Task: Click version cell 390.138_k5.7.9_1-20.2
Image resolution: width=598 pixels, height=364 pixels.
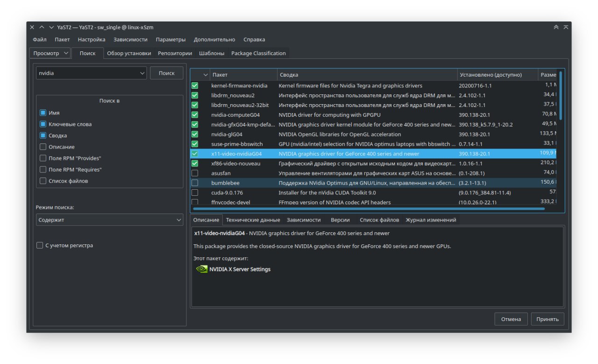Action: coord(486,125)
